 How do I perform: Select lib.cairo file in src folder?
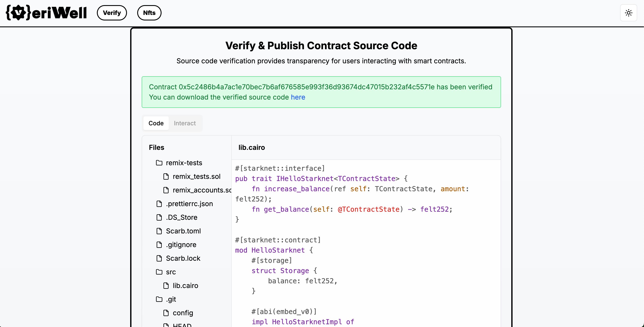tap(186, 285)
